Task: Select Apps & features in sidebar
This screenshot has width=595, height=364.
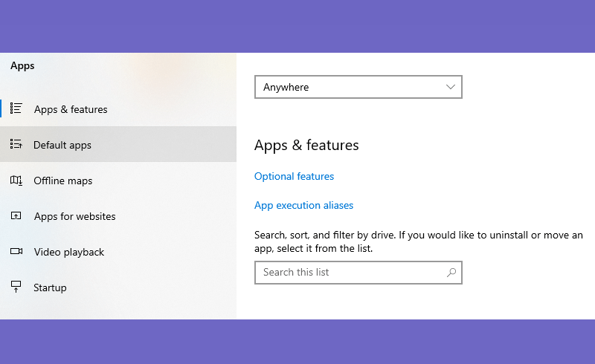Action: coord(118,108)
